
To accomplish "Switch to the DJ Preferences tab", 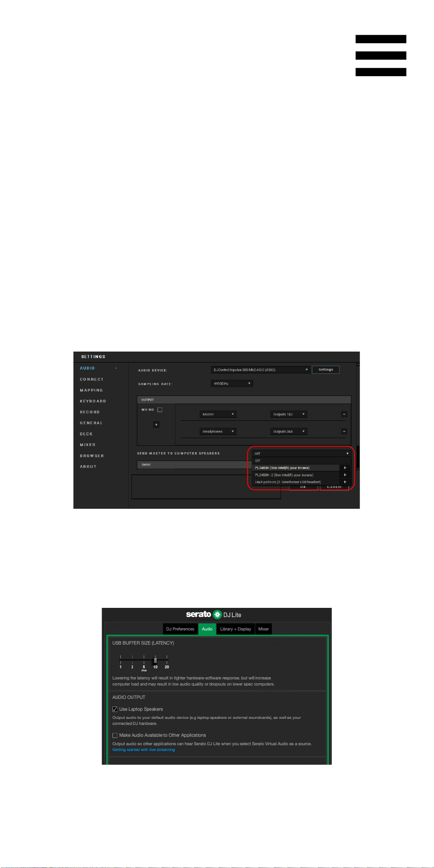I will [x=180, y=629].
